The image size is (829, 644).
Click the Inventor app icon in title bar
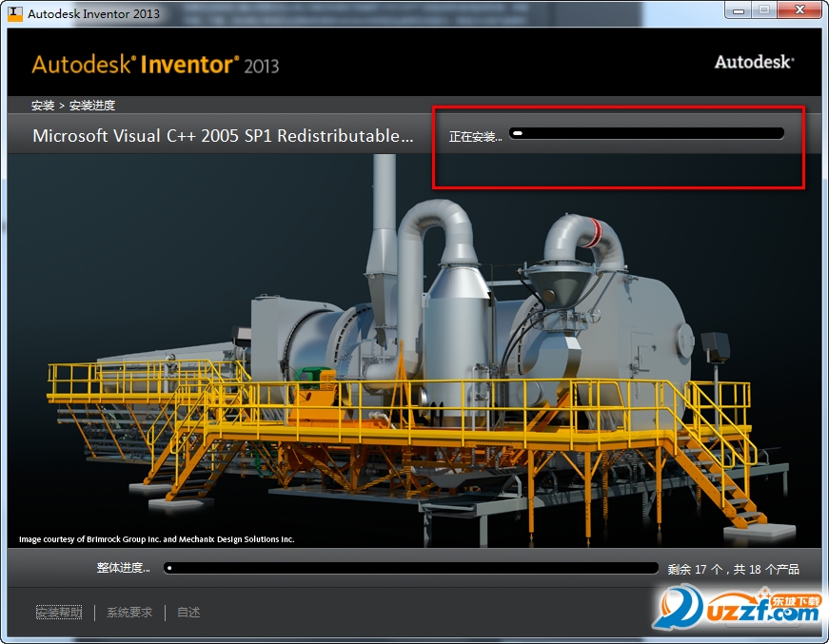tap(15, 13)
